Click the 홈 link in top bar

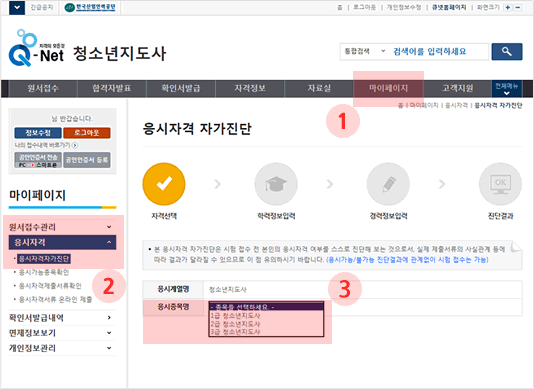340,7
